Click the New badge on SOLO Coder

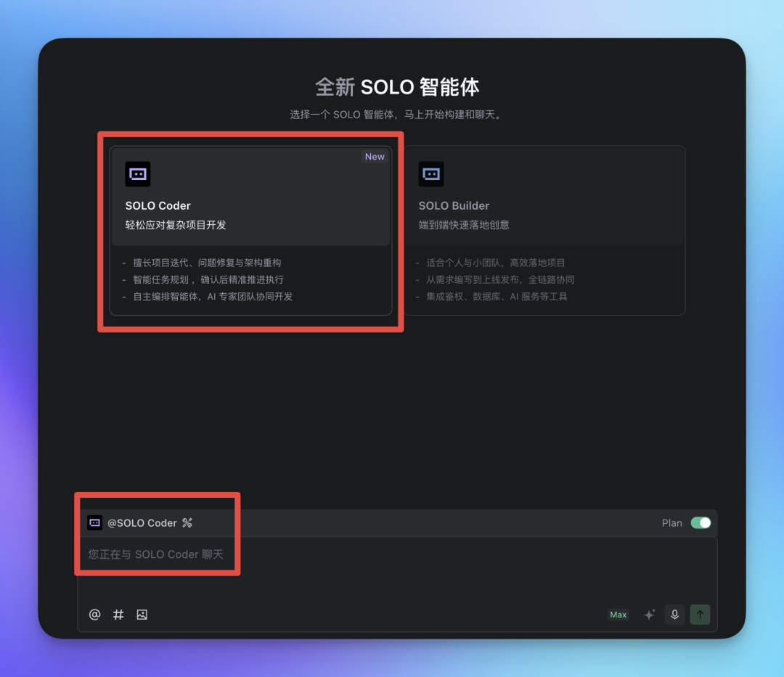pyautogui.click(x=375, y=157)
